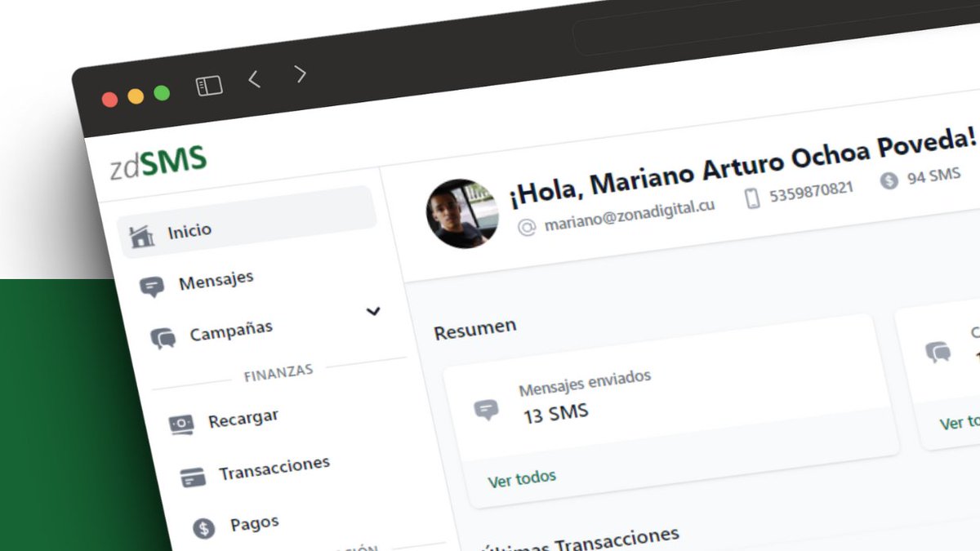Screen dimensions: 980x551
Task: Click Mensajes enviados card message icon
Action: [487, 409]
